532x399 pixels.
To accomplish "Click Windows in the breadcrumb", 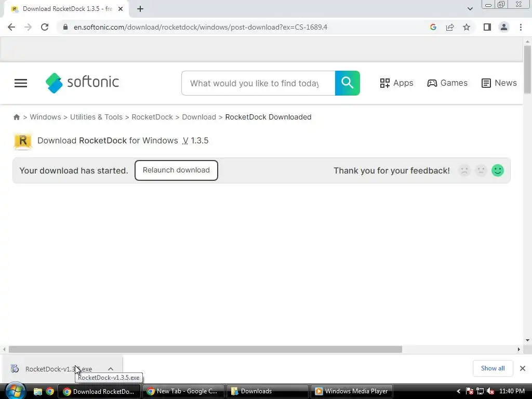I will coord(46,117).
